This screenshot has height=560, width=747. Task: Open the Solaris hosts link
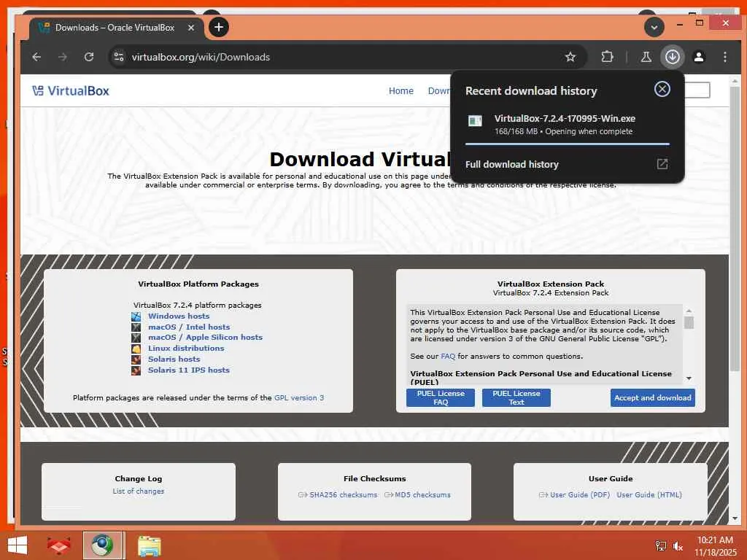point(174,359)
